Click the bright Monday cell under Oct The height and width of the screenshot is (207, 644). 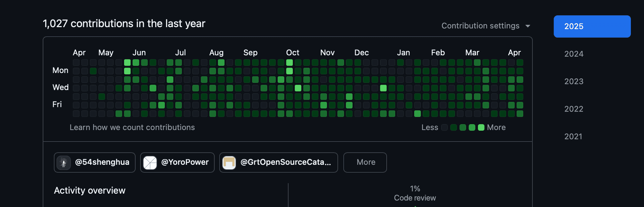pos(289,71)
